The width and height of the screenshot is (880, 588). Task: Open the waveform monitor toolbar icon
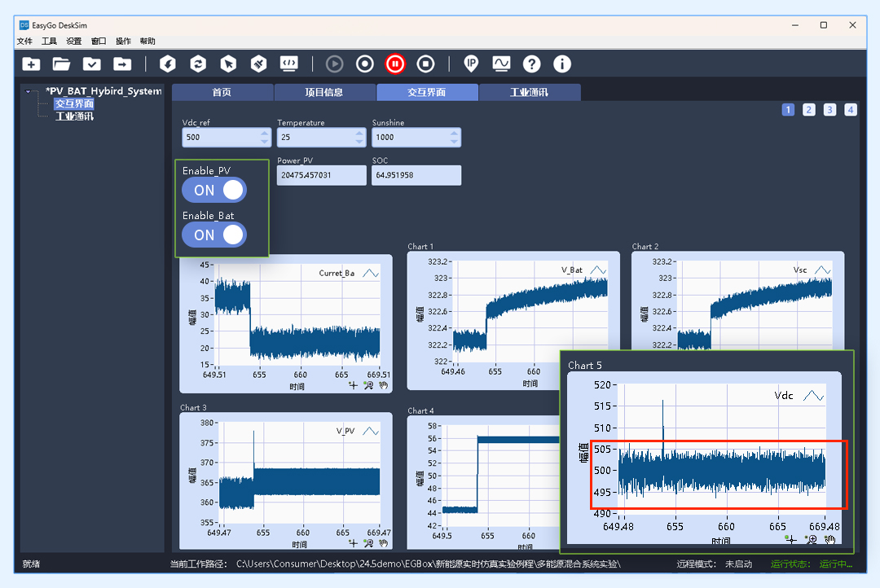pos(501,64)
